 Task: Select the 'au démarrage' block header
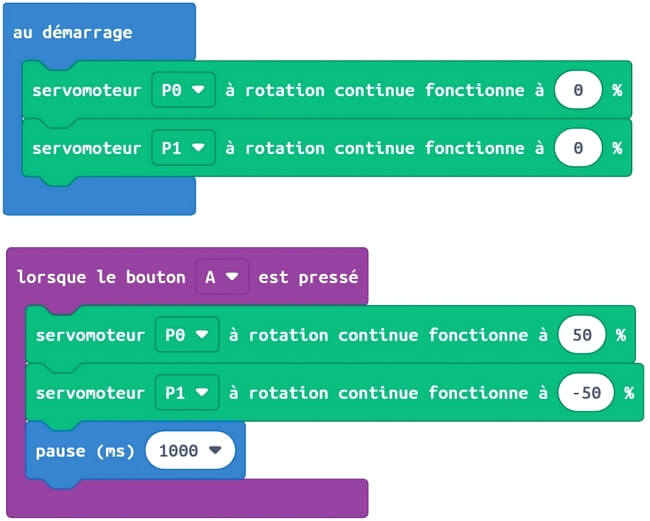click(x=73, y=32)
